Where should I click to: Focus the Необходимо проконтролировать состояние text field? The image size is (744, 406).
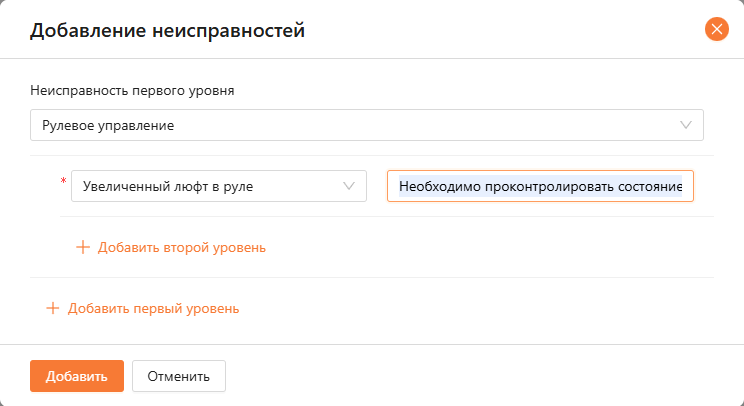(540, 186)
